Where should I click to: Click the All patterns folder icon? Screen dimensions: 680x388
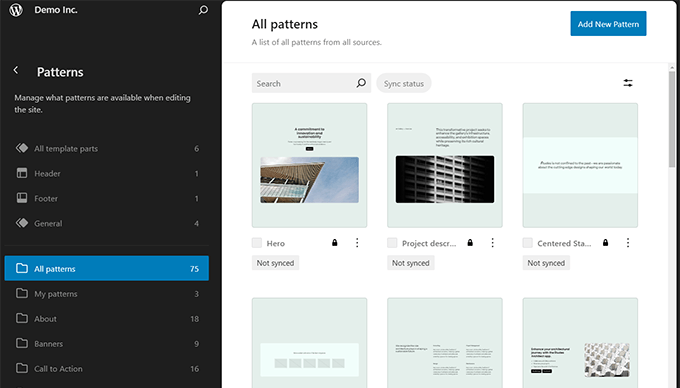[x=22, y=268]
